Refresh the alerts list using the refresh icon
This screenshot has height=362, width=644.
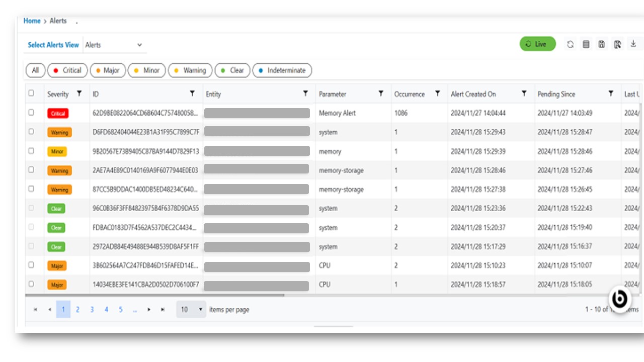click(x=570, y=44)
